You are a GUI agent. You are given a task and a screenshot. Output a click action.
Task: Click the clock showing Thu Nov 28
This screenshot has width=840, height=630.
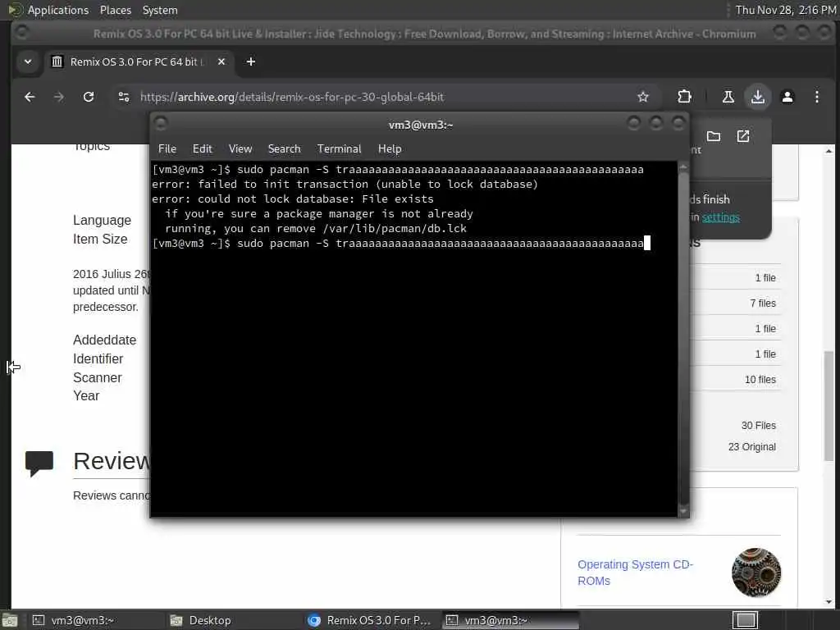click(x=785, y=10)
